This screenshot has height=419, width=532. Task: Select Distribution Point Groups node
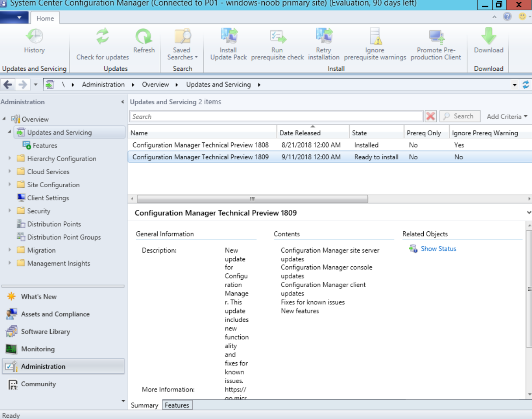(x=59, y=237)
